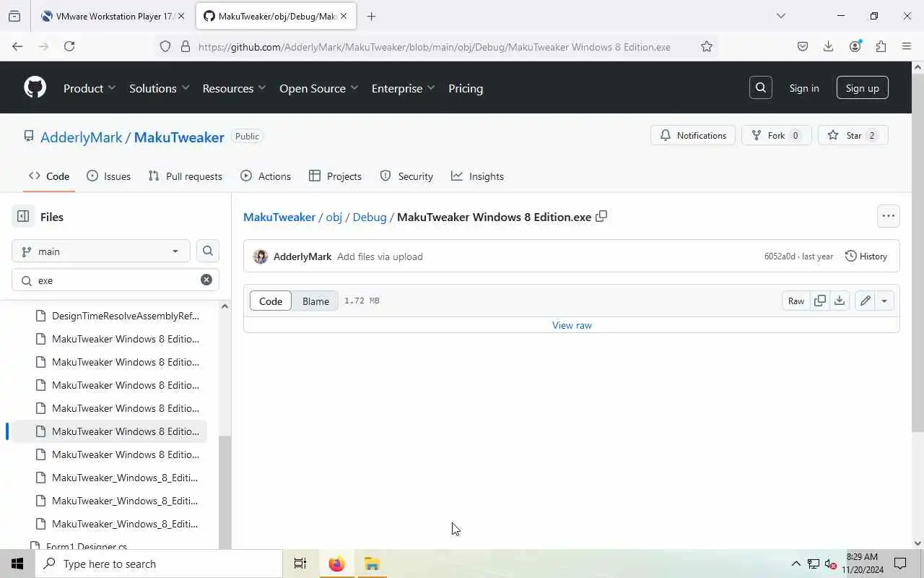Copy raw file contents icon
Screen dimensions: 924x578
point(820,301)
